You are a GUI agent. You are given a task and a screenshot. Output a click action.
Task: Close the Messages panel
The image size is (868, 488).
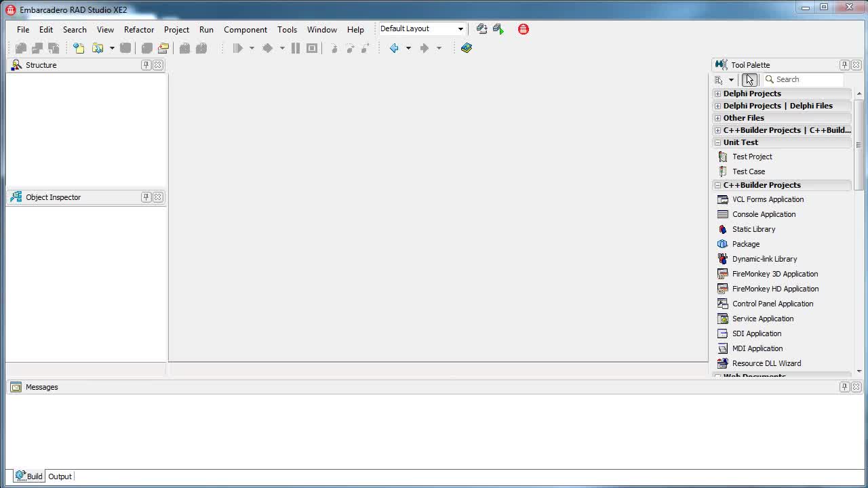856,387
